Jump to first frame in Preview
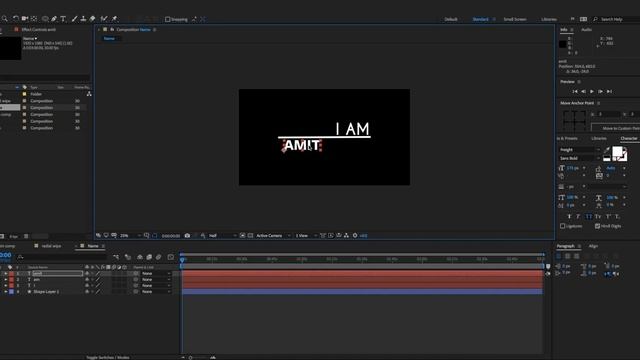 click(x=575, y=91)
